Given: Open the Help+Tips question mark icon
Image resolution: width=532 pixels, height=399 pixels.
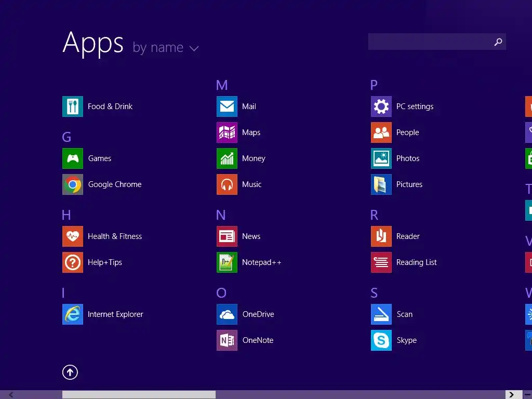Looking at the screenshot, I should click(x=73, y=262).
